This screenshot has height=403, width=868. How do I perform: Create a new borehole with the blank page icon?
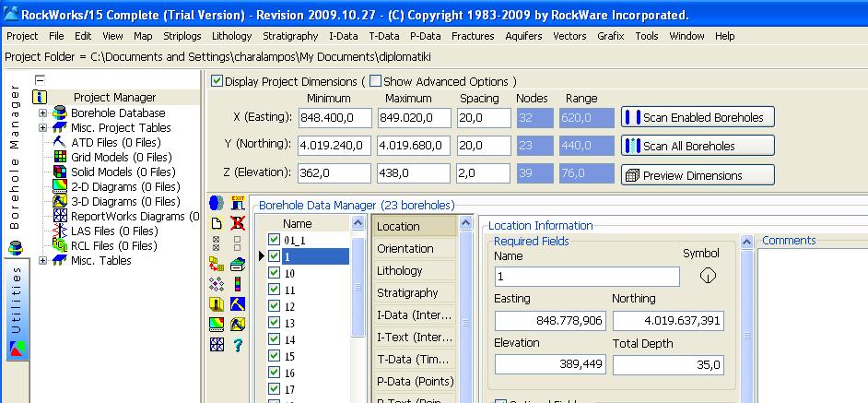tap(217, 223)
